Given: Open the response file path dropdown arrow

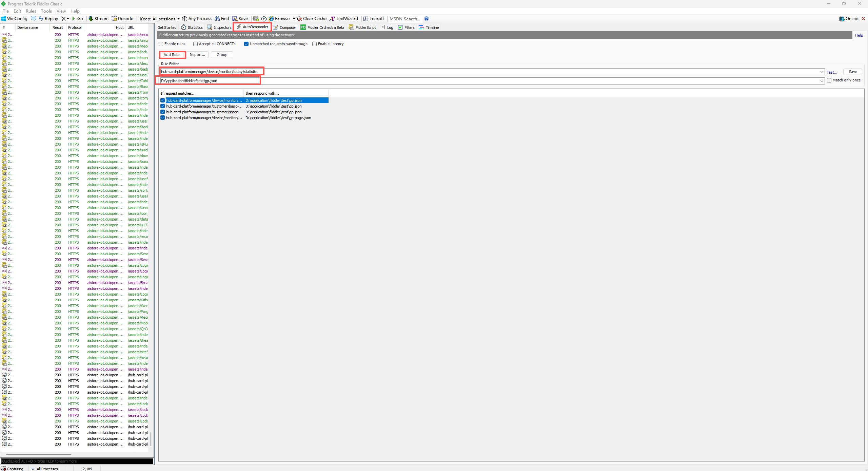Looking at the screenshot, I should tap(822, 81).
